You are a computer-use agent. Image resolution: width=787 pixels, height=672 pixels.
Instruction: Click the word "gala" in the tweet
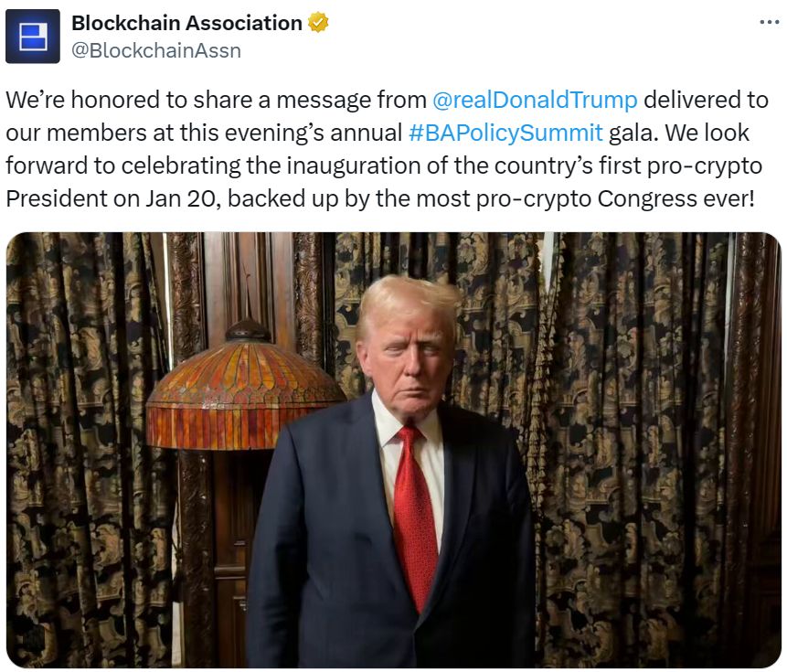633,133
